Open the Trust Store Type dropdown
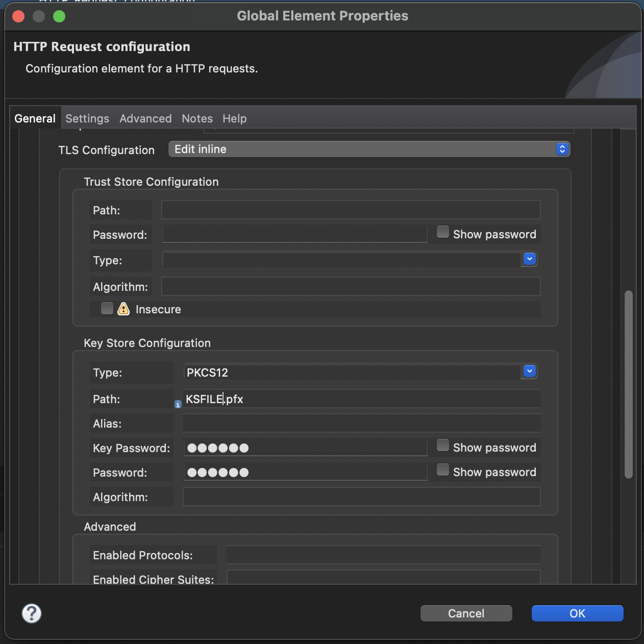644x644 pixels. (529, 259)
